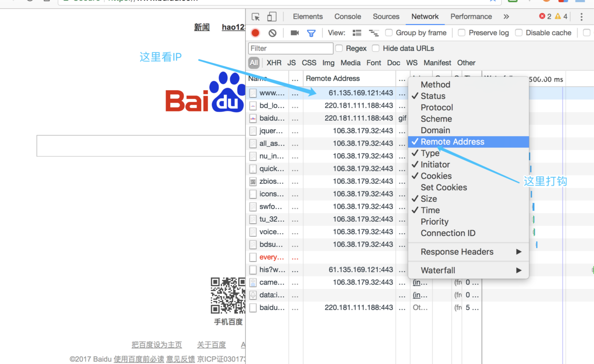Viewport: 594px width, 364px height.
Task: Expand the Waterfall submenu
Action: 468,270
